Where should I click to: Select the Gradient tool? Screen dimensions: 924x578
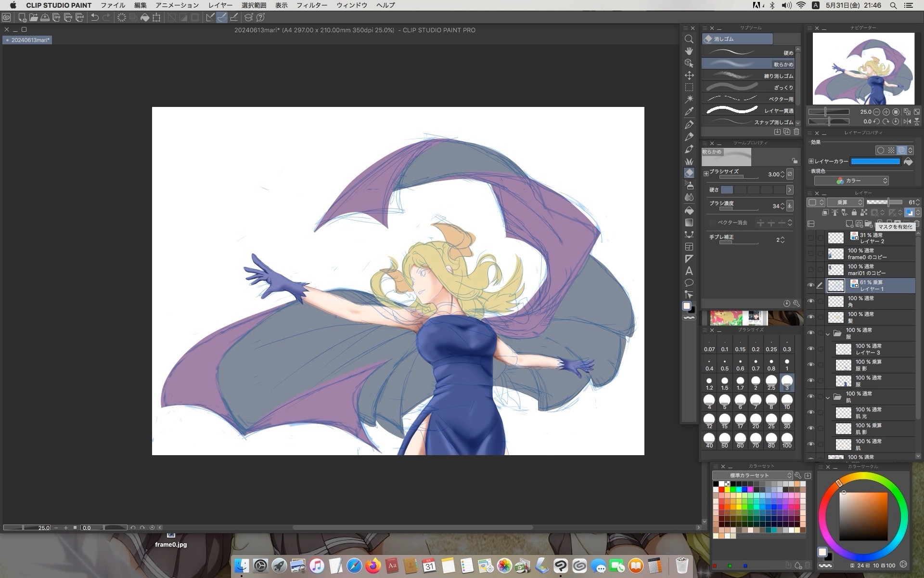click(x=689, y=223)
